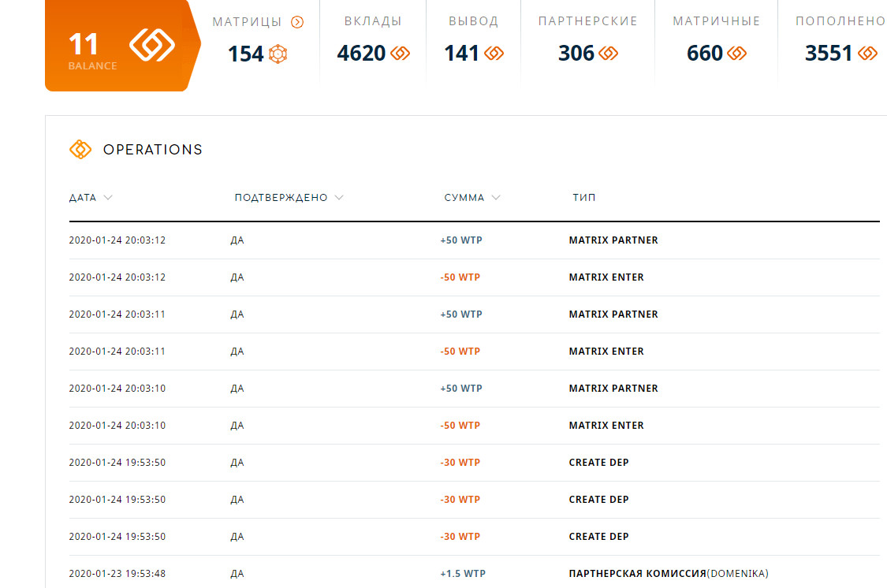
Task: Click the Operations section diamond icon
Action: pos(80,149)
